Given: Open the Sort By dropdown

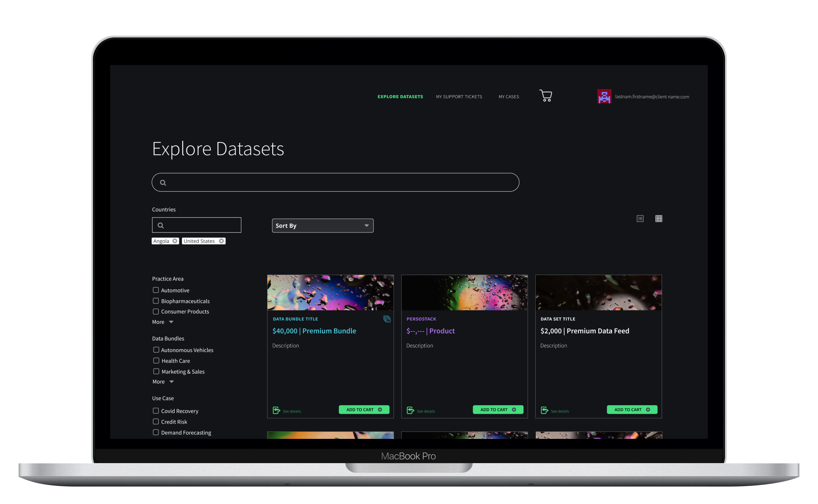Looking at the screenshot, I should pyautogui.click(x=322, y=225).
